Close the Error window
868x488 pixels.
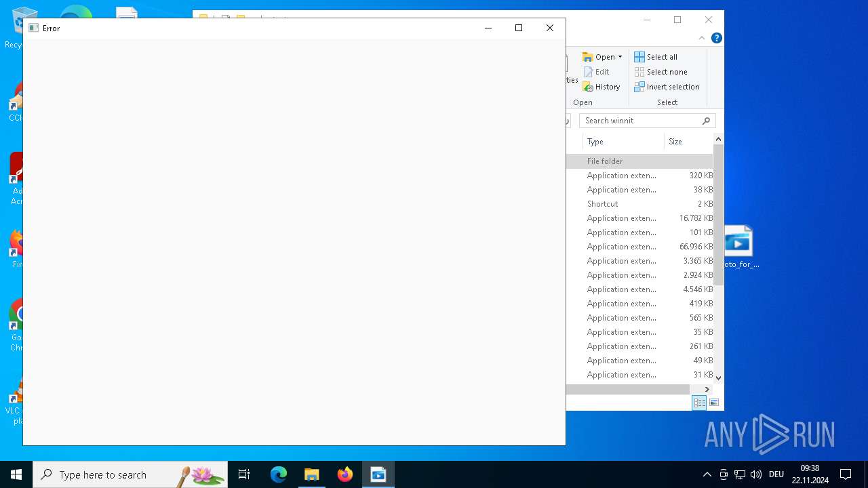550,28
